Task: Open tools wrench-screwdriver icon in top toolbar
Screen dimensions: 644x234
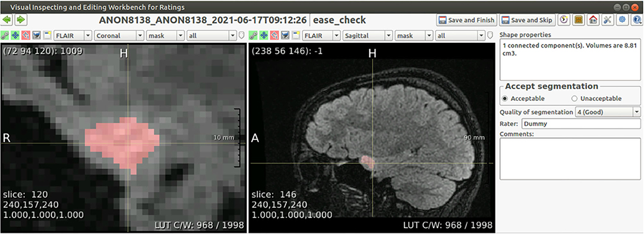Action: 607,20
